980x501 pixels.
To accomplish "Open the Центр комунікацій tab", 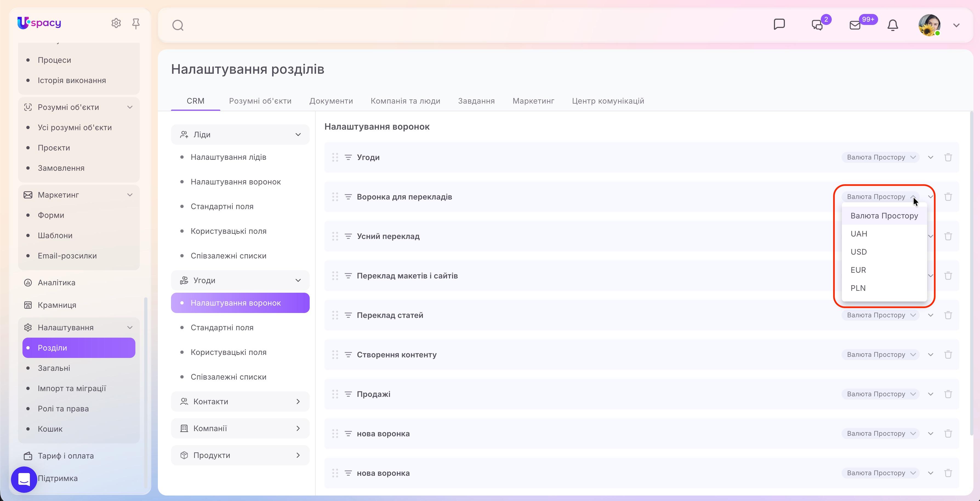I will [608, 101].
